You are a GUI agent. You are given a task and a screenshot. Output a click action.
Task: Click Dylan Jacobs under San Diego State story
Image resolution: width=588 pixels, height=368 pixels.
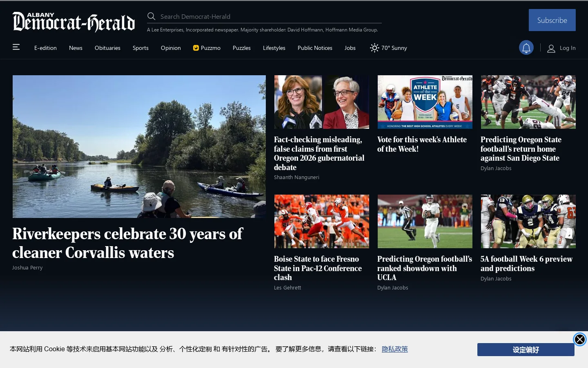(x=496, y=168)
